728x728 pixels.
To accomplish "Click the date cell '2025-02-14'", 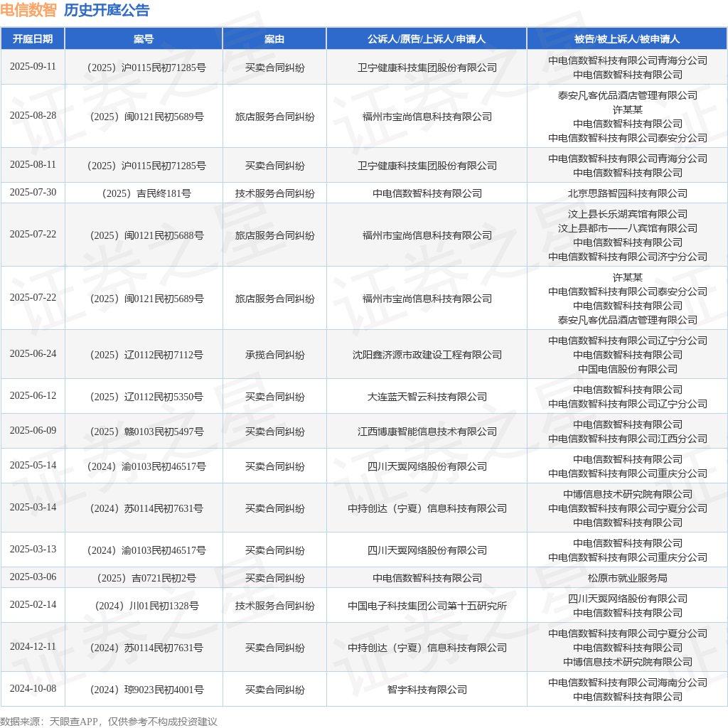I will (x=33, y=604).
